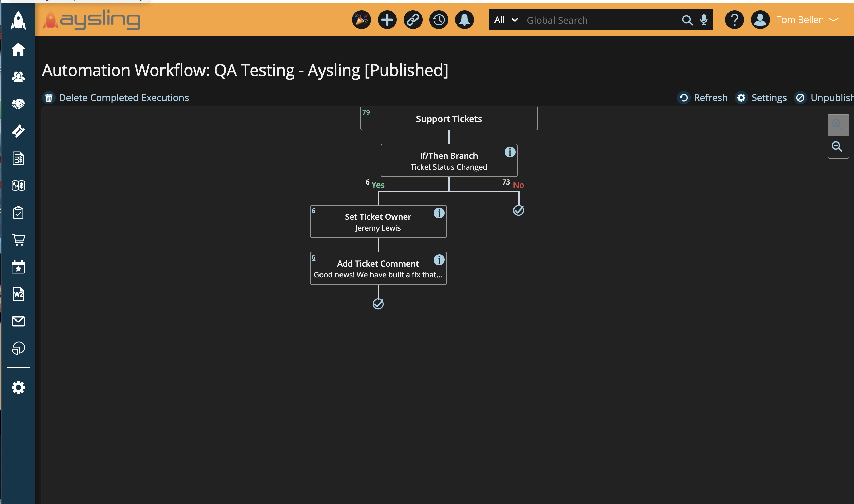Click the 73 count beside No
The height and width of the screenshot is (504, 854).
(506, 182)
